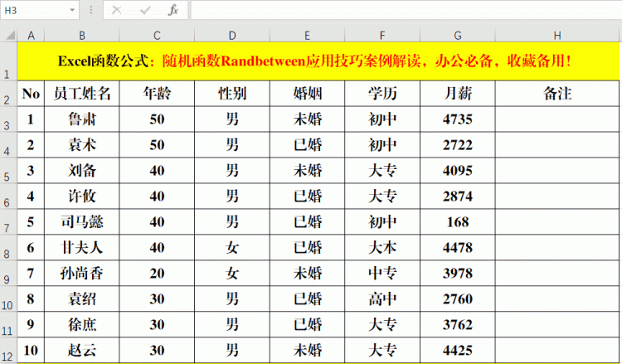Screen dimensions: 622x364
Task: Select column F header
Action: tap(382, 36)
